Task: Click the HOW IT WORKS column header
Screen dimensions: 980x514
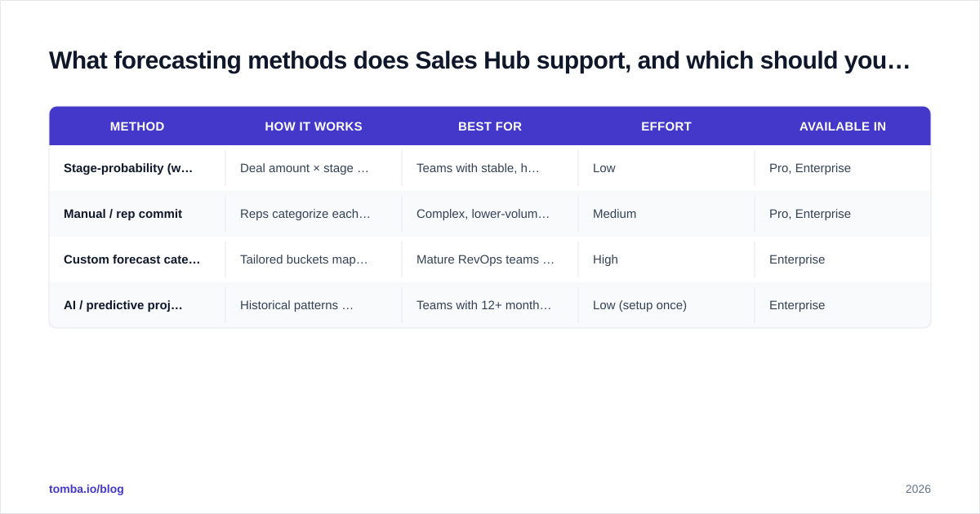Action: coord(314,126)
